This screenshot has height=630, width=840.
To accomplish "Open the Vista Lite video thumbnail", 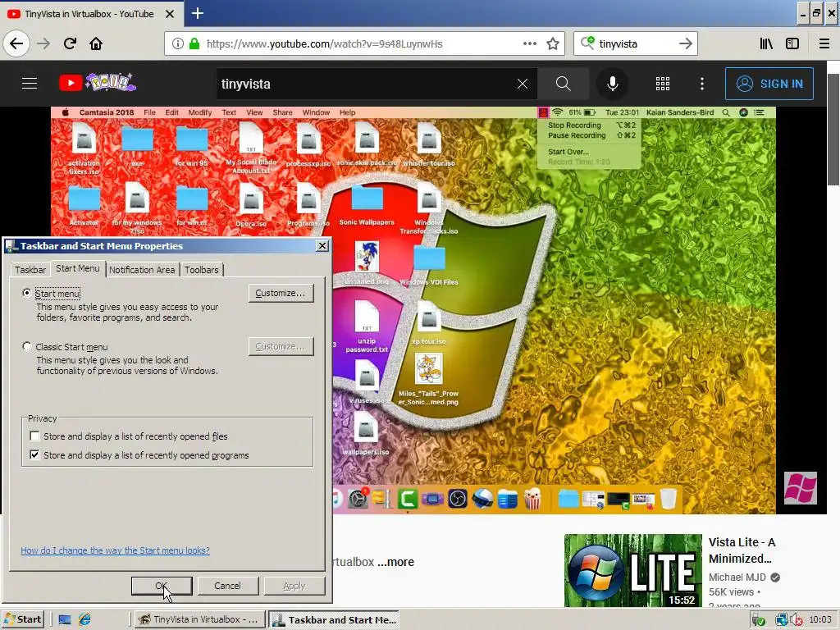I will [632, 571].
